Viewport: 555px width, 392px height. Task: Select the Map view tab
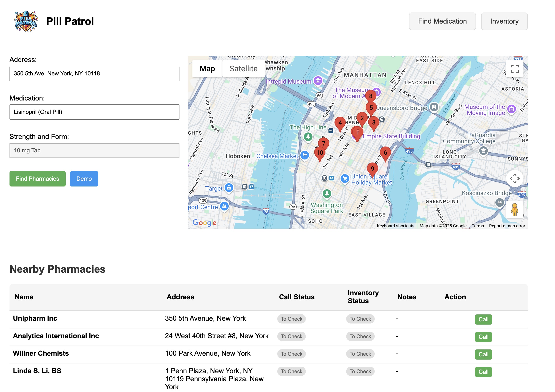(x=207, y=69)
